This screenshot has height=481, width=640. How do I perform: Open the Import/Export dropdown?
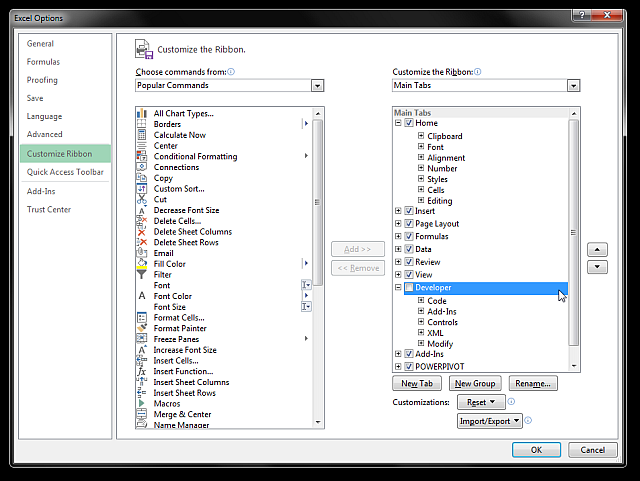(x=489, y=421)
